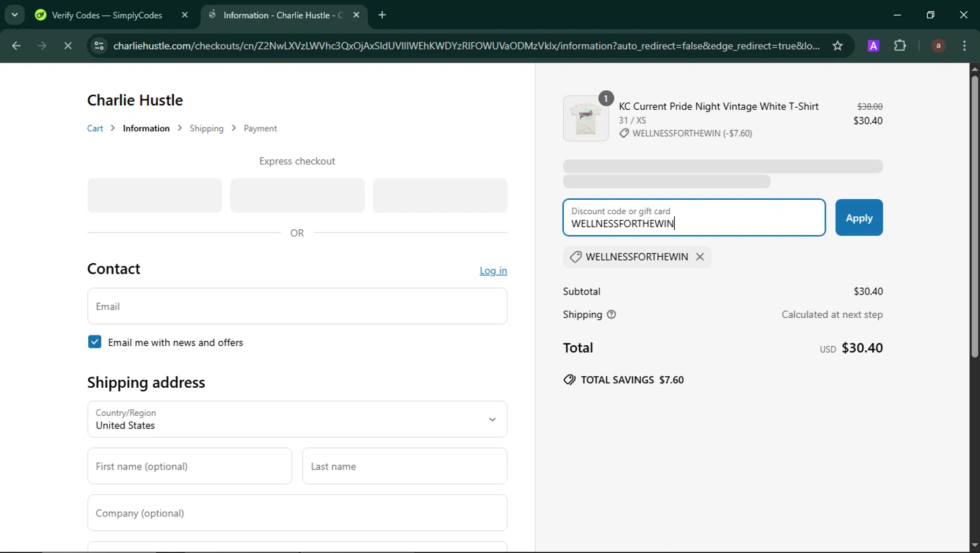Screen dimensions: 980x553
Task: Click the page vertical scrollbar thumb
Action: point(975,217)
